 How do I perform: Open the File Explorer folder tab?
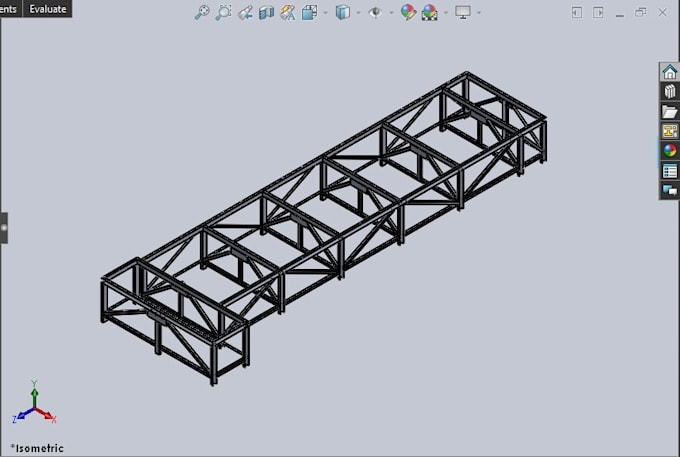click(670, 111)
